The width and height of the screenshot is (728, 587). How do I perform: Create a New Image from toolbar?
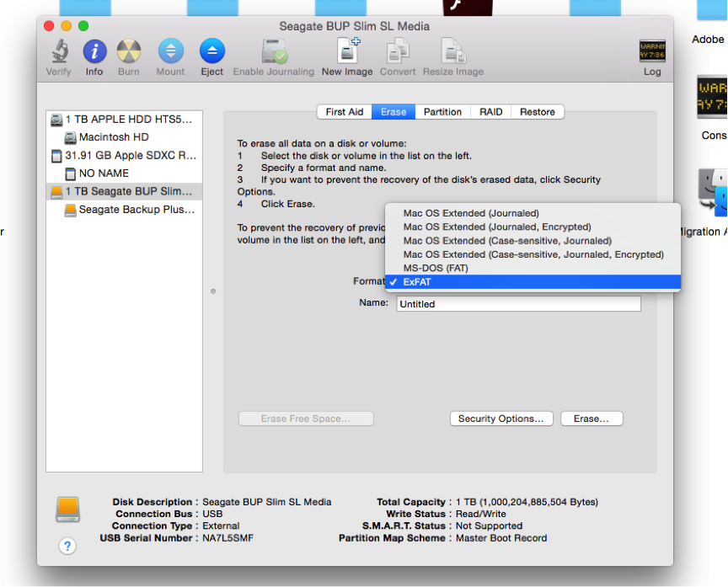348,51
